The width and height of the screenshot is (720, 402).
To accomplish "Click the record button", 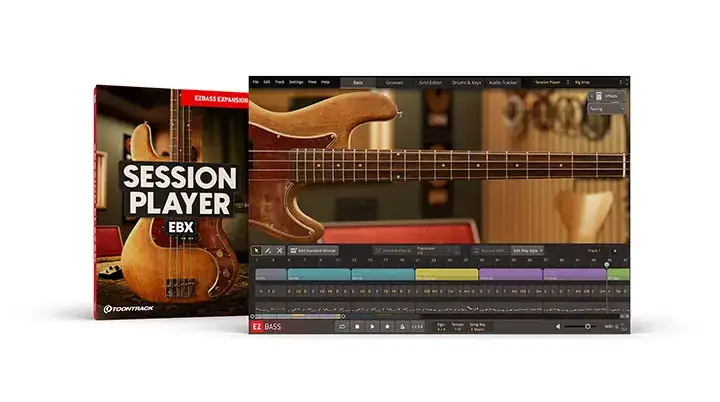I will click(x=387, y=327).
